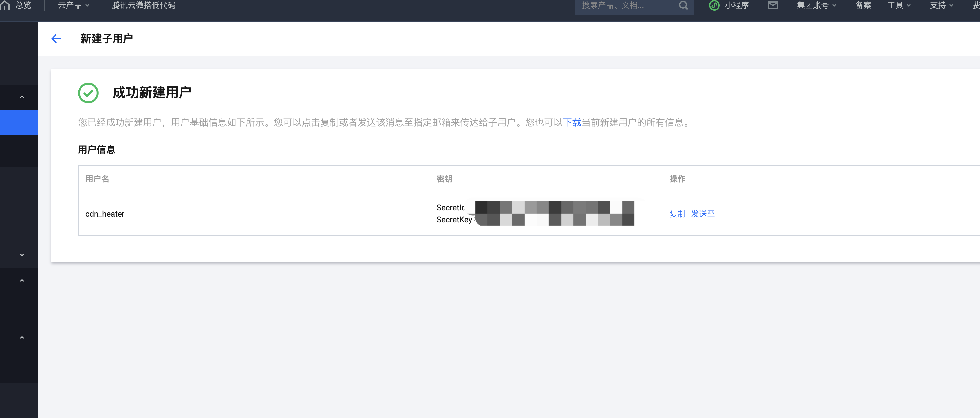Click the 备案 menu item
This screenshot has width=980, height=418.
[863, 5]
